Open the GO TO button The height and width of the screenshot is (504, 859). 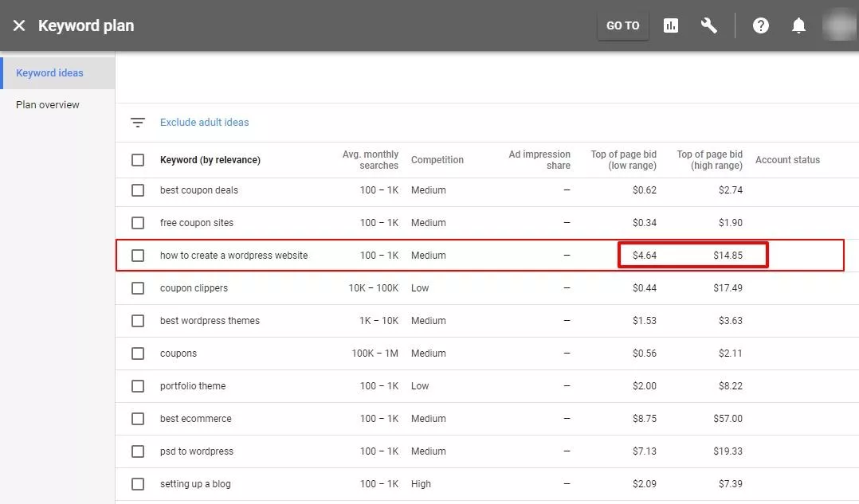[x=623, y=25]
